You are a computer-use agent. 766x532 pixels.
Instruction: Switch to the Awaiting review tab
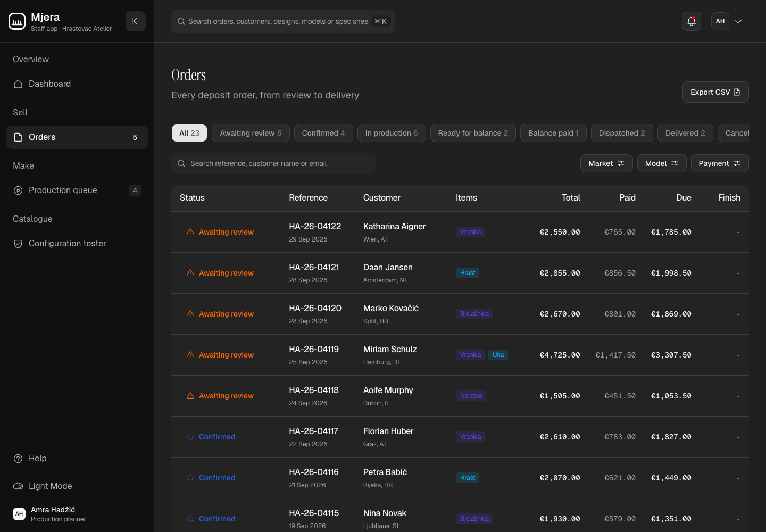tap(251, 133)
